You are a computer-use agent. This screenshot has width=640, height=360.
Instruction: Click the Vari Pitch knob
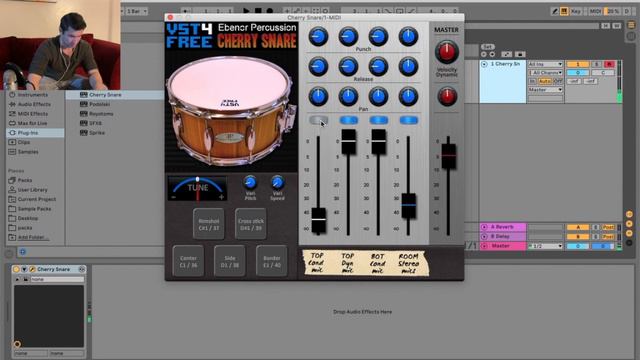[x=250, y=182]
